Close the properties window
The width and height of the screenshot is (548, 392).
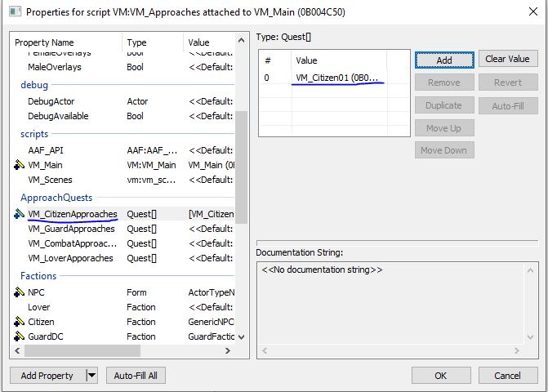[x=533, y=11]
